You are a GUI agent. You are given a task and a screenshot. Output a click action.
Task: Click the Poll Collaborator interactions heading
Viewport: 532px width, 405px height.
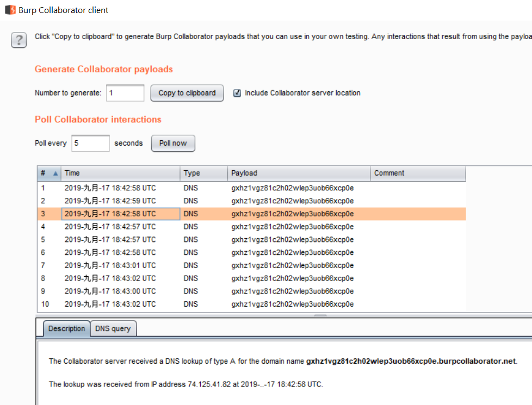pos(98,120)
